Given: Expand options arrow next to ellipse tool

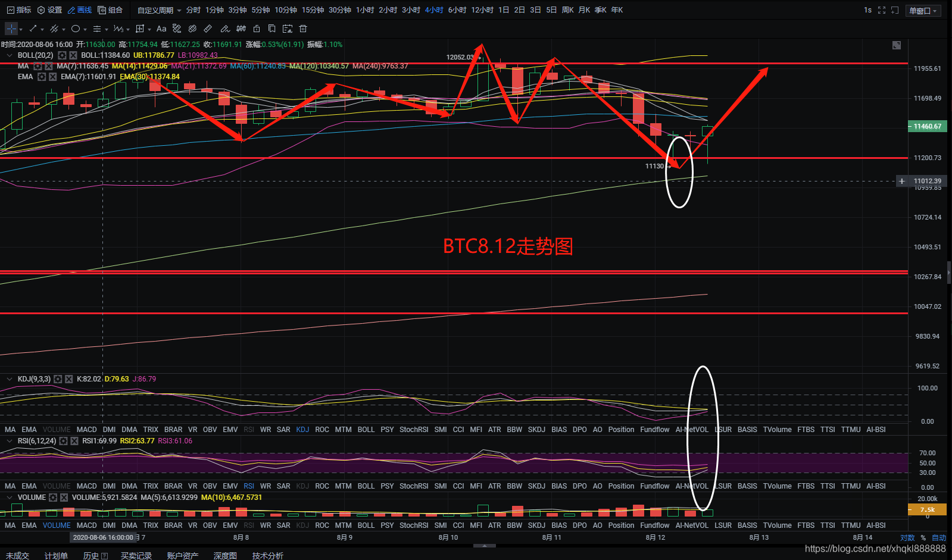Looking at the screenshot, I should (85, 29).
